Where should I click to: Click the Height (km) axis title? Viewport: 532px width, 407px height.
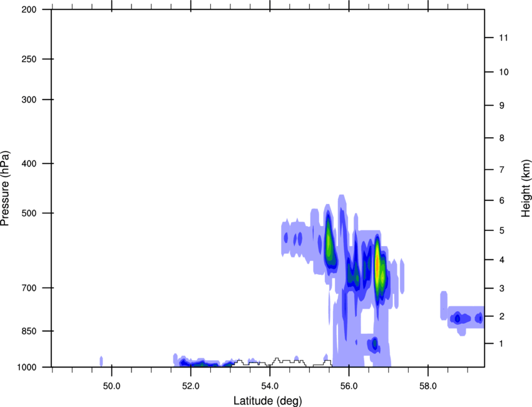pos(525,188)
